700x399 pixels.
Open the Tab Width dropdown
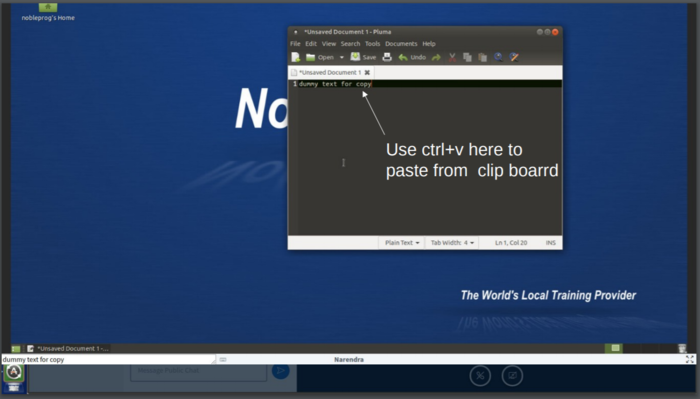point(452,243)
